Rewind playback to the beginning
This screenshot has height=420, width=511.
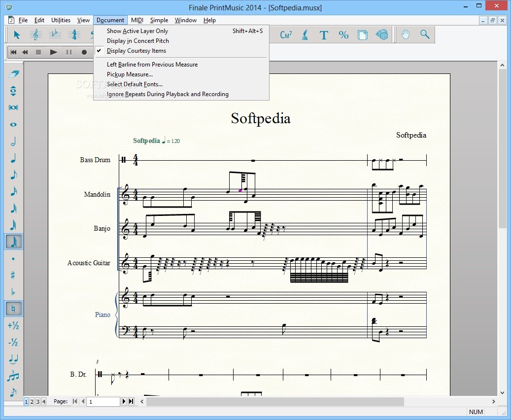[13, 52]
